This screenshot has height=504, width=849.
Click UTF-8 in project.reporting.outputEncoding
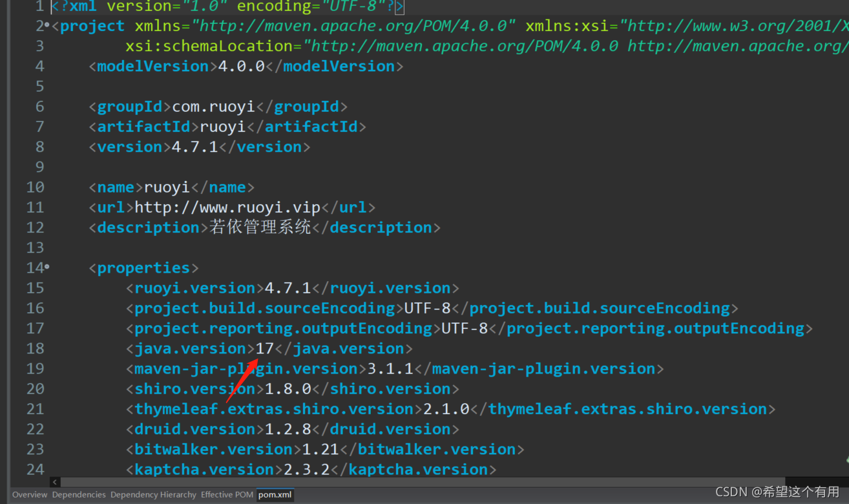pos(465,328)
